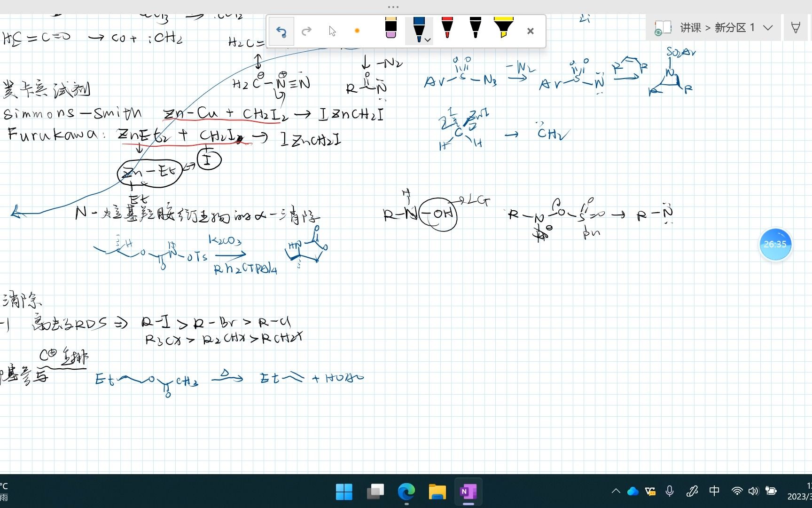Open the OneDrive cloud tray icon
Viewport: 812px width, 508px height.
[x=633, y=492]
